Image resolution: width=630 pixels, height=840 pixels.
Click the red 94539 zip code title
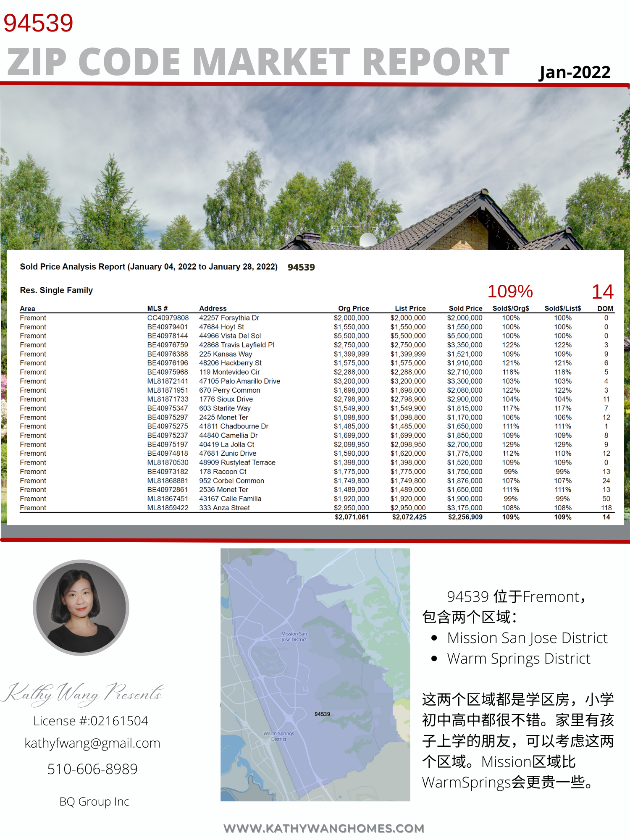click(x=38, y=23)
